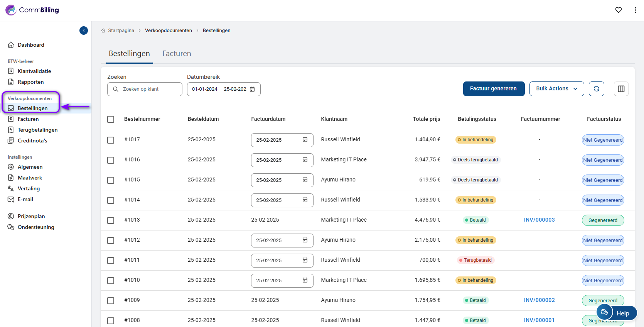Open the column layout settings icon
Viewport: 644px width, 327px height.
(621, 89)
